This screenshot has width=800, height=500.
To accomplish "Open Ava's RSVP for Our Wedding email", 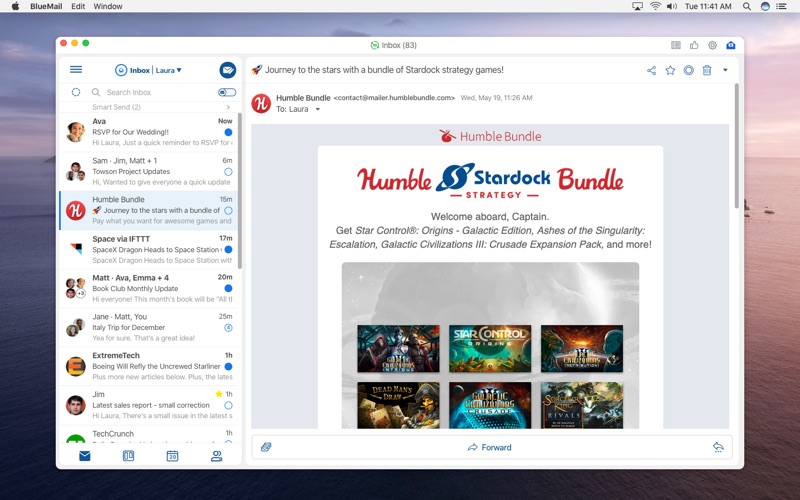I will [x=148, y=132].
